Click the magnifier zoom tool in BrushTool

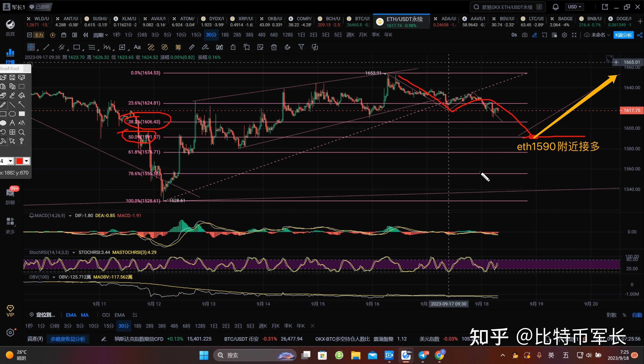point(22,132)
